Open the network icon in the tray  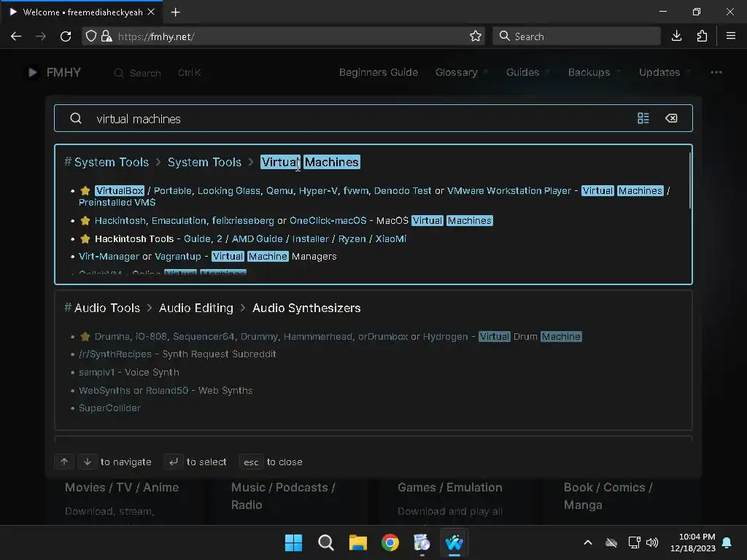(x=634, y=542)
